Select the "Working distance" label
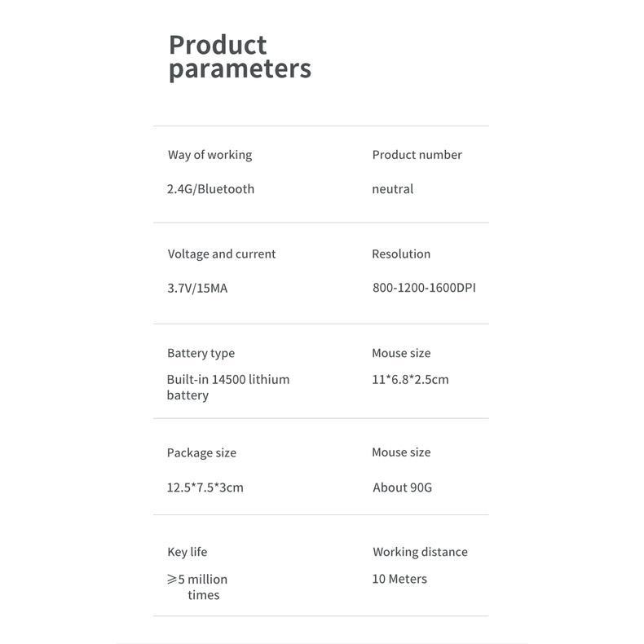The width and height of the screenshot is (644, 644). [x=420, y=552]
